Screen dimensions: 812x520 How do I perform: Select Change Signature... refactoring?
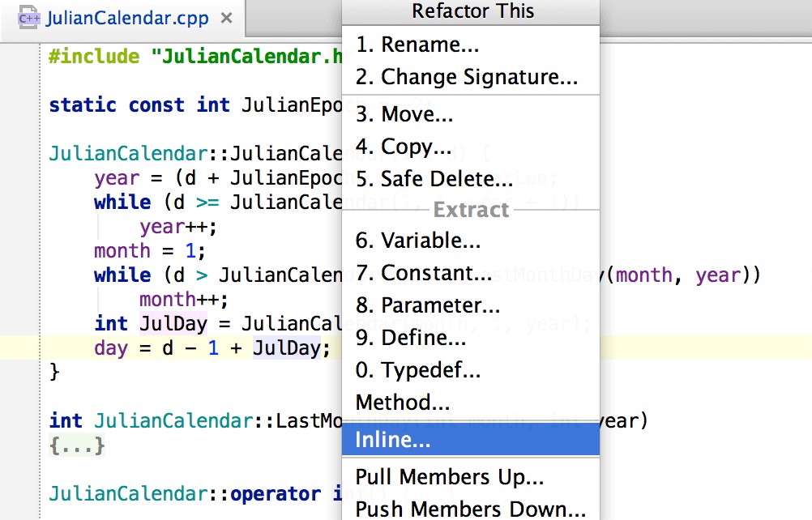coord(466,77)
